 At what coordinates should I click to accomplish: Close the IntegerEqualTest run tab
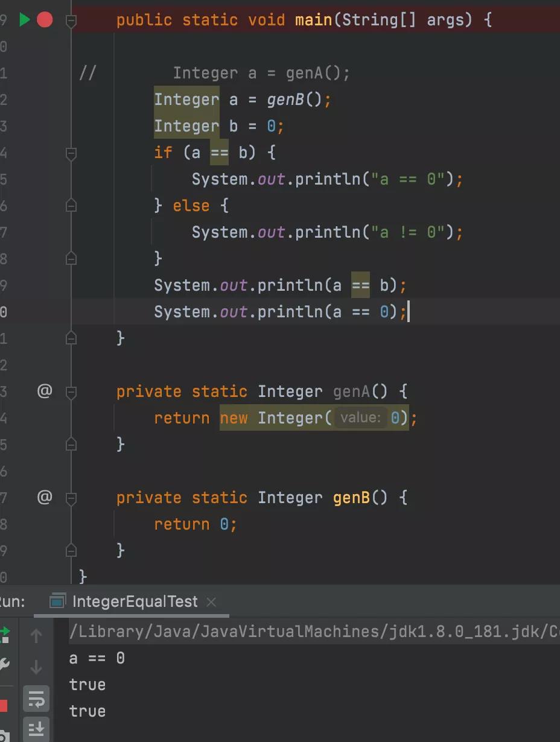211,601
